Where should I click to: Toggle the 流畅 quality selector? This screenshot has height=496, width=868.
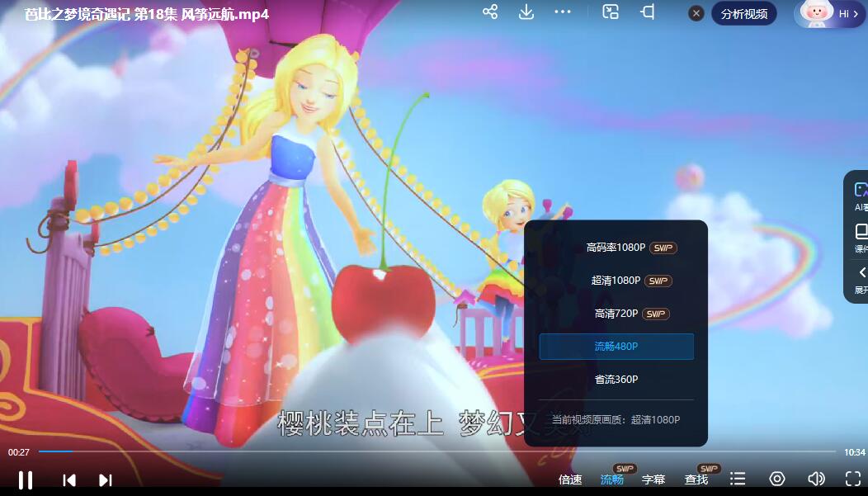point(611,479)
